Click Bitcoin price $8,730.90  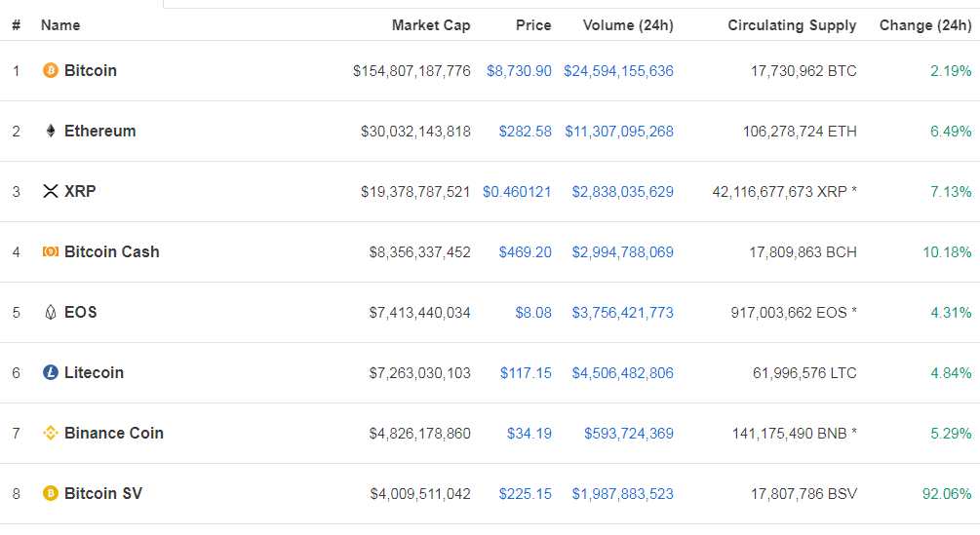coord(520,71)
